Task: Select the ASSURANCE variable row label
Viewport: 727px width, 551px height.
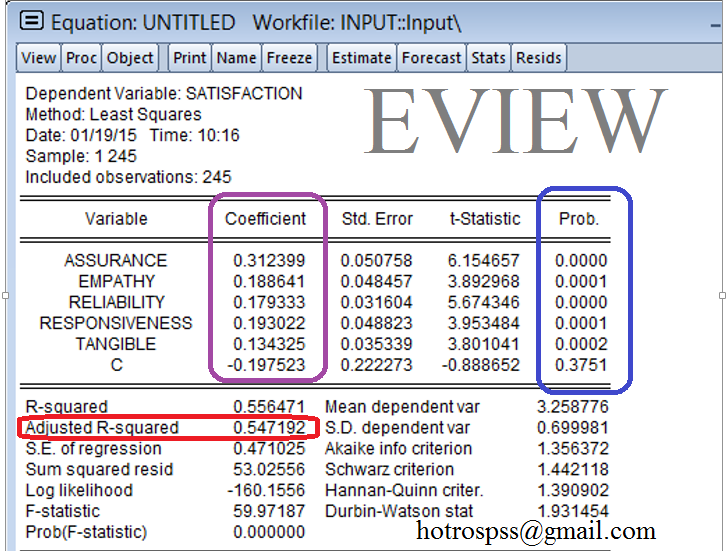Action: click(x=116, y=260)
